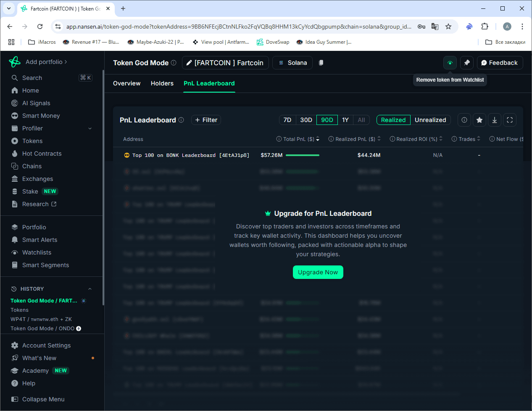The image size is (532, 411).
Task: Click Upgrade Now button
Action: (318, 272)
